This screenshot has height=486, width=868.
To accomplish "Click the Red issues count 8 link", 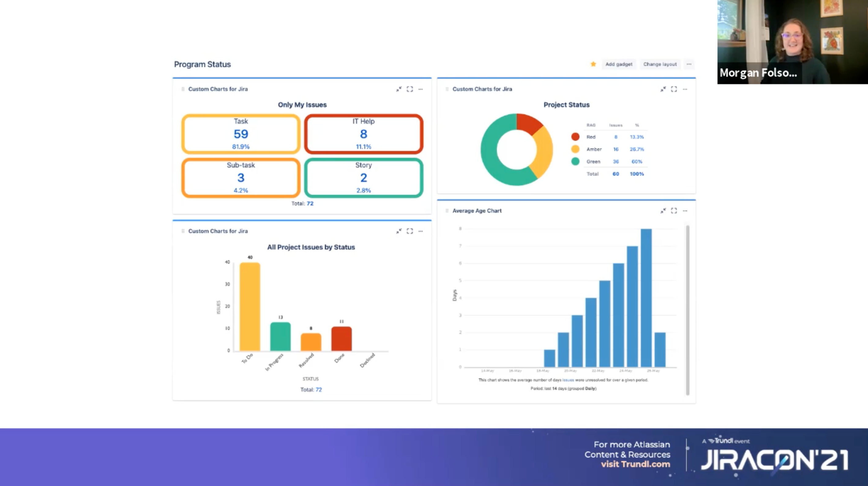I will [615, 137].
